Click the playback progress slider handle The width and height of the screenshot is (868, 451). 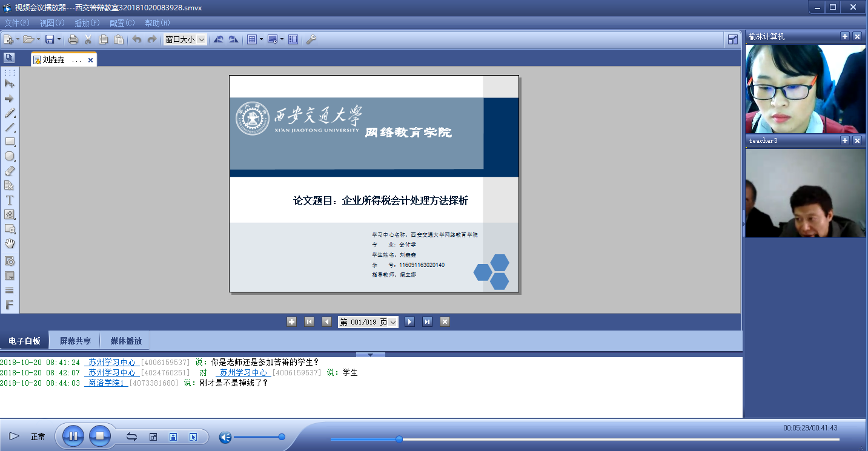pyautogui.click(x=399, y=439)
